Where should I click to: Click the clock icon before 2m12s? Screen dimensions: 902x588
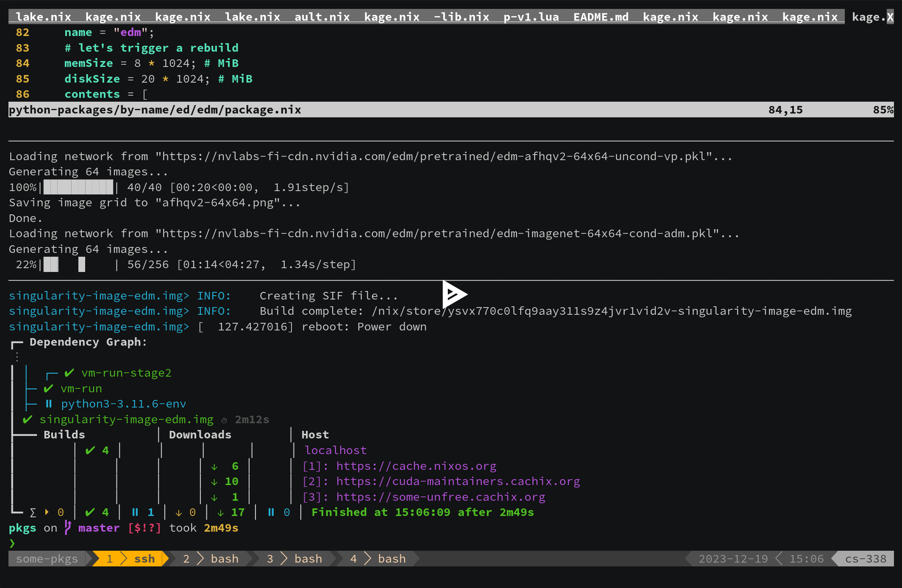224,420
